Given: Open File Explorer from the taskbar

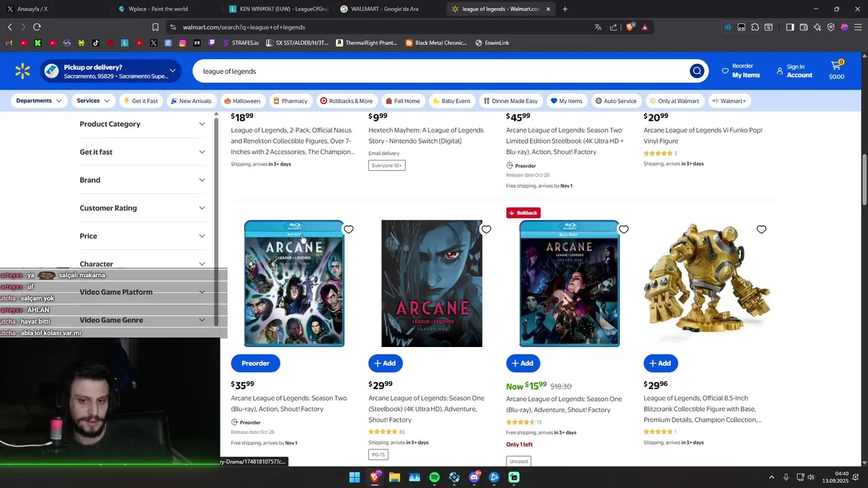Looking at the screenshot, I should 395,477.
